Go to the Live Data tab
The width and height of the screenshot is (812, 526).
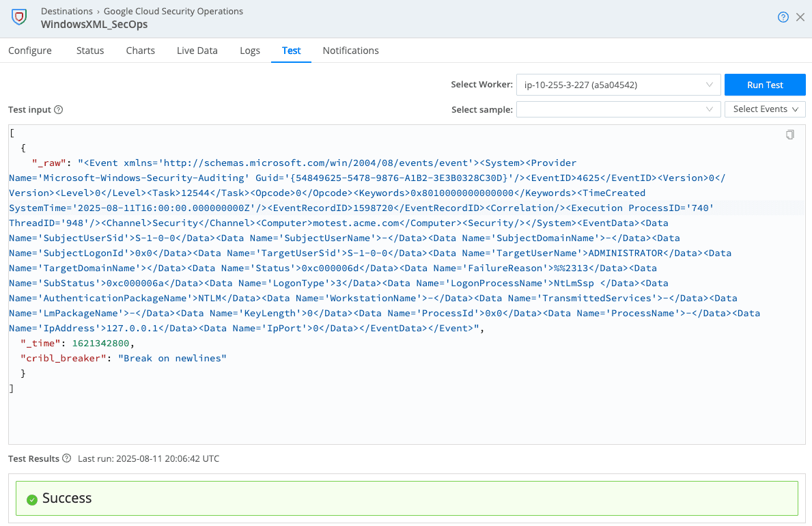tap(197, 51)
